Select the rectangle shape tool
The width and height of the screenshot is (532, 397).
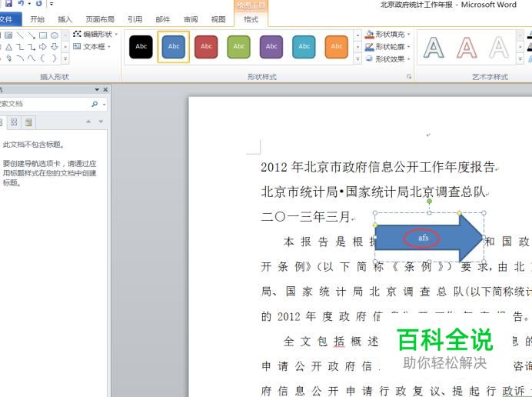pyautogui.click(x=43, y=35)
